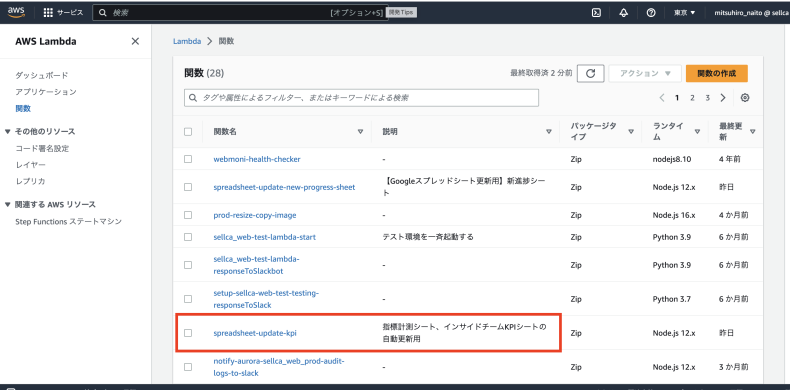Click the magnifier icon in function filter
This screenshot has height=390, width=790.
[193, 98]
